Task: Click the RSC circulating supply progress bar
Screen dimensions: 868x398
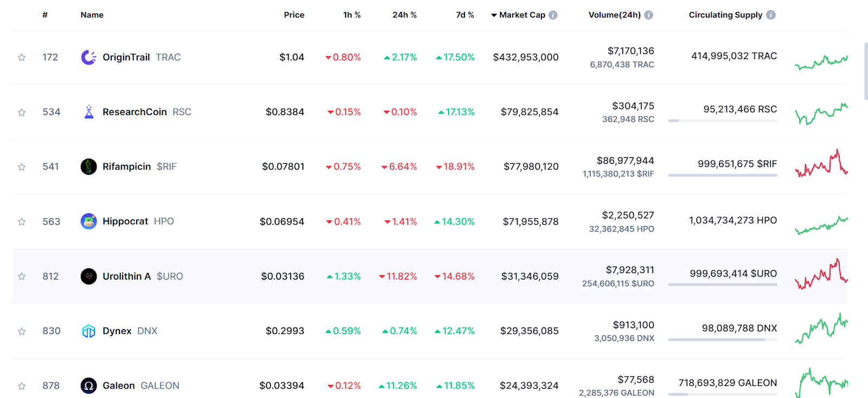Action: point(723,120)
